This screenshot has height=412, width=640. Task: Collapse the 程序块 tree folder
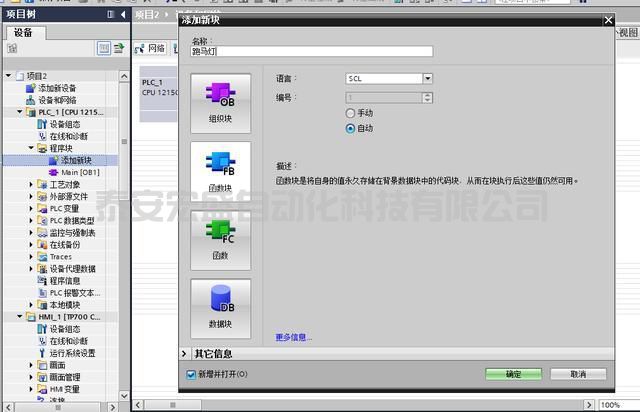pos(31,148)
